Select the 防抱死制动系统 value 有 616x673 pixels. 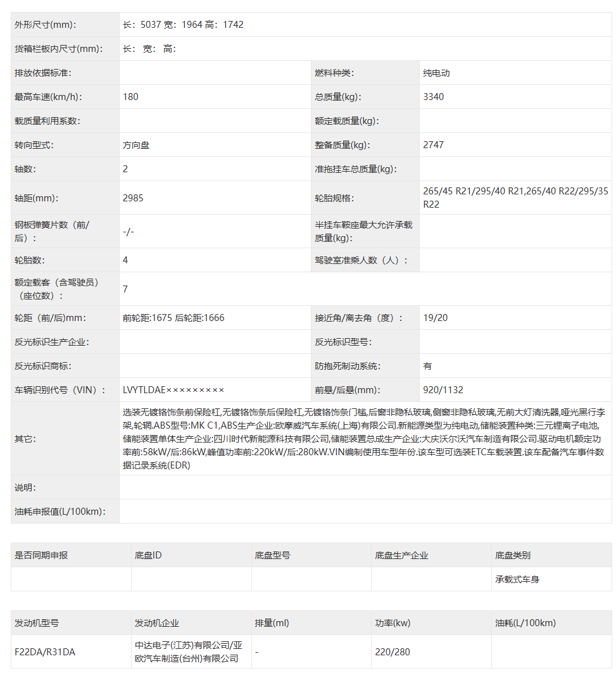coord(428,366)
